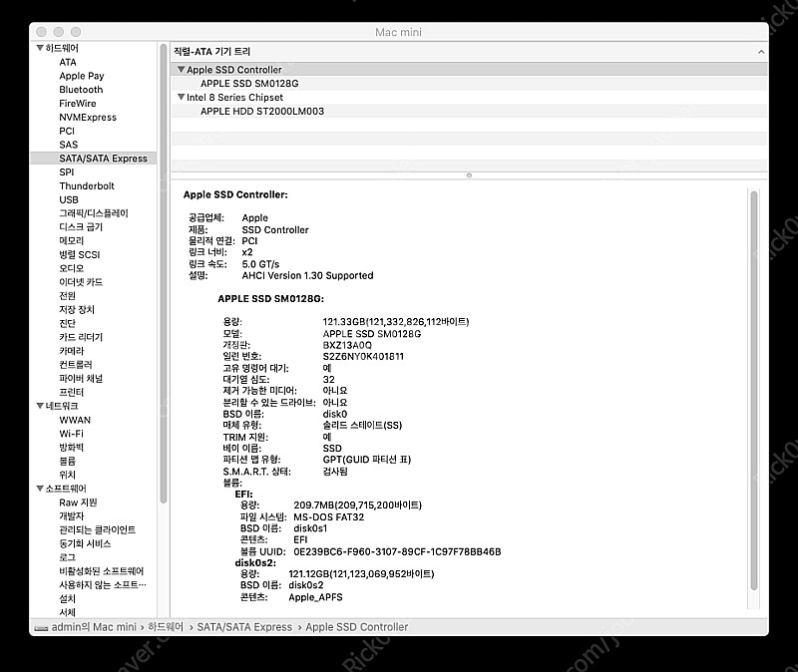Select 파이버 채널 in the sidebar
Viewport: 798px width, 672px height.
pyautogui.click(x=81, y=379)
